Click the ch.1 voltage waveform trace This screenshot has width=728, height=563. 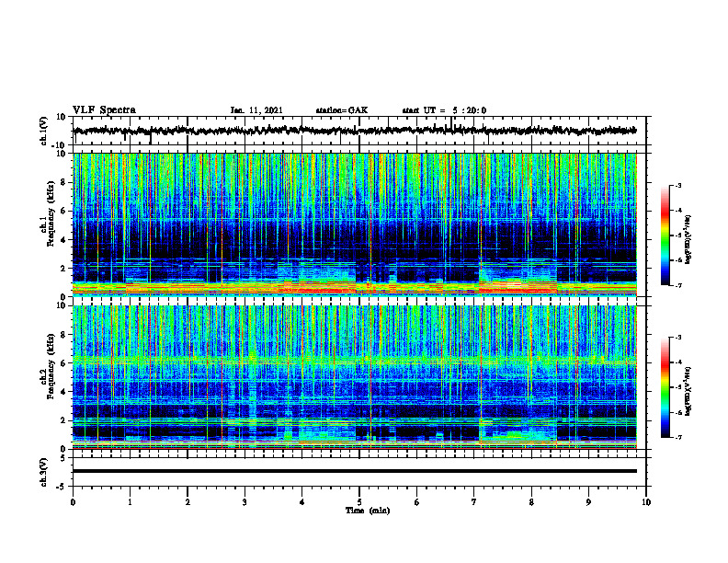[355, 131]
